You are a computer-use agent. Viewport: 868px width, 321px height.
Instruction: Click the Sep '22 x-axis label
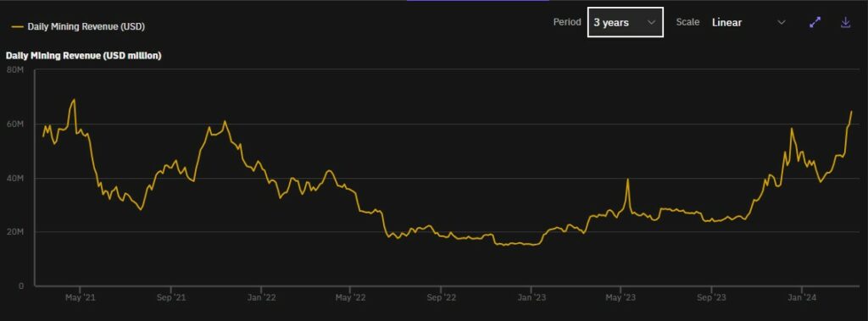pos(441,298)
